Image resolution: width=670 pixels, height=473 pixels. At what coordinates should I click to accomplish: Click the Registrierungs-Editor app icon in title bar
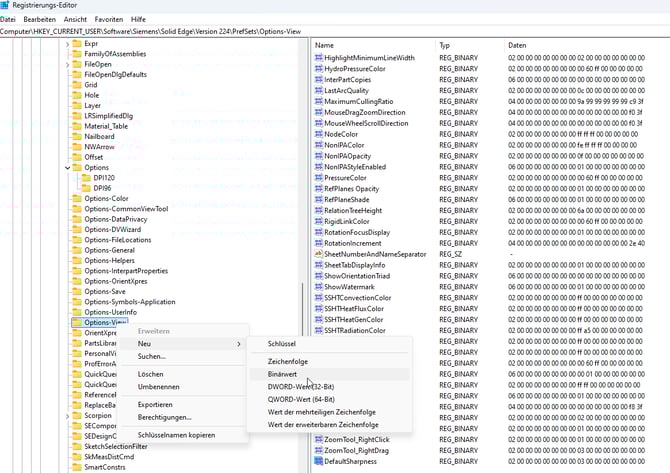[6, 5]
